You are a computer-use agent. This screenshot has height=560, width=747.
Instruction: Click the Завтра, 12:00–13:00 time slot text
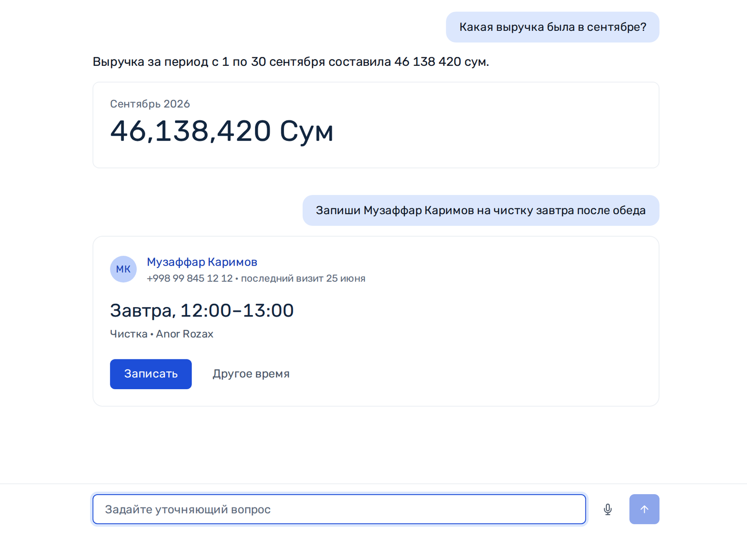[x=202, y=310]
